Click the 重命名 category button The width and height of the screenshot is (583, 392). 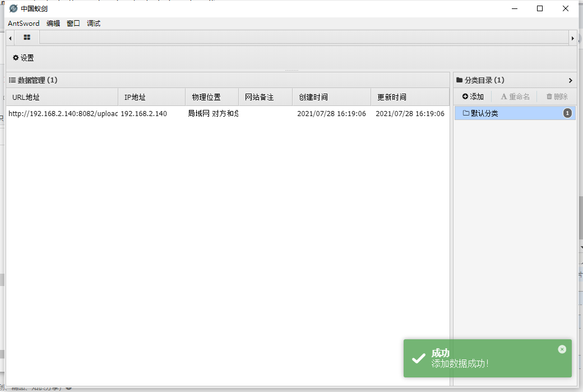(515, 96)
